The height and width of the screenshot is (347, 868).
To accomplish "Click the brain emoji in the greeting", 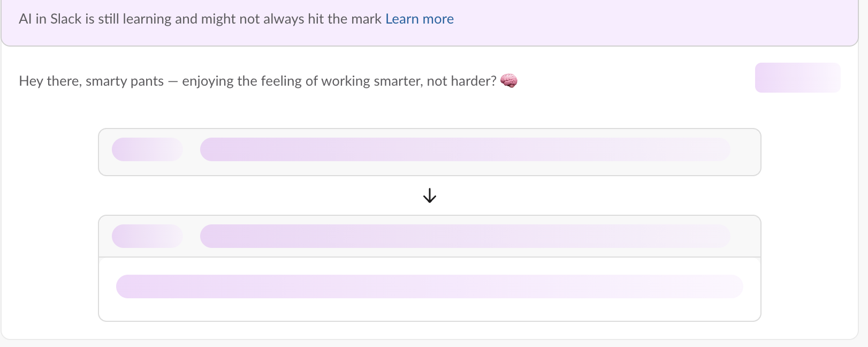I will [x=509, y=81].
